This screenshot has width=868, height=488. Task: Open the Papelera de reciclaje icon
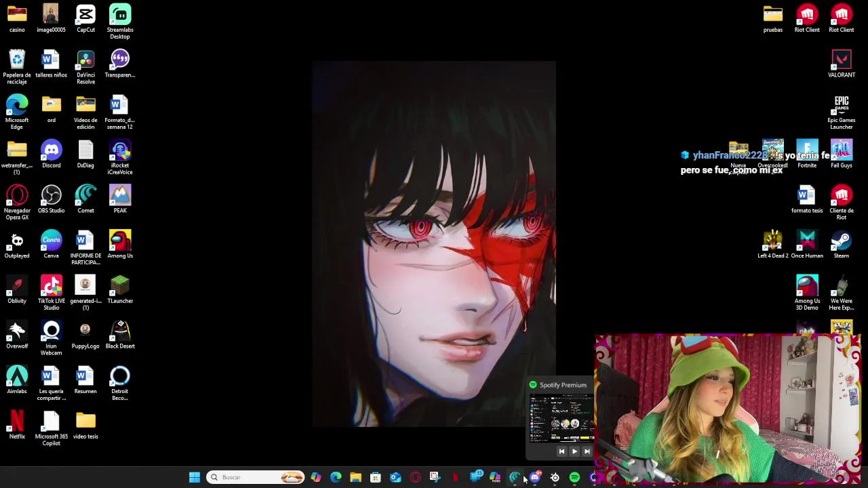[x=17, y=67]
